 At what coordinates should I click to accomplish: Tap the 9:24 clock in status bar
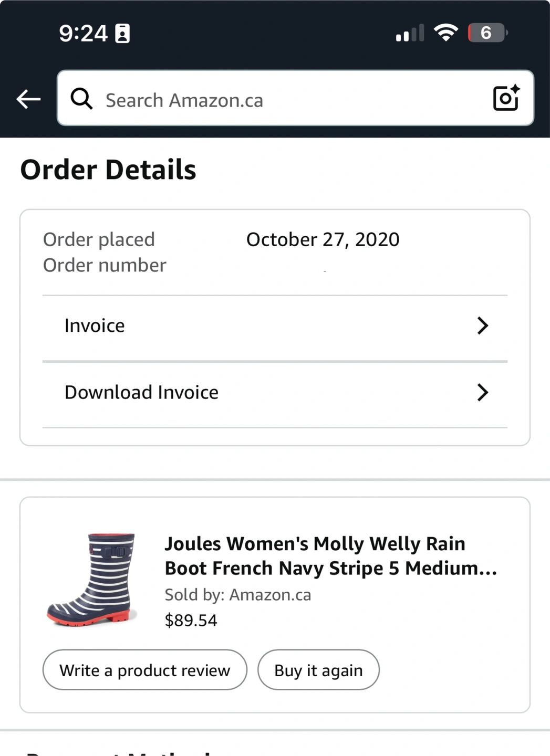click(83, 33)
